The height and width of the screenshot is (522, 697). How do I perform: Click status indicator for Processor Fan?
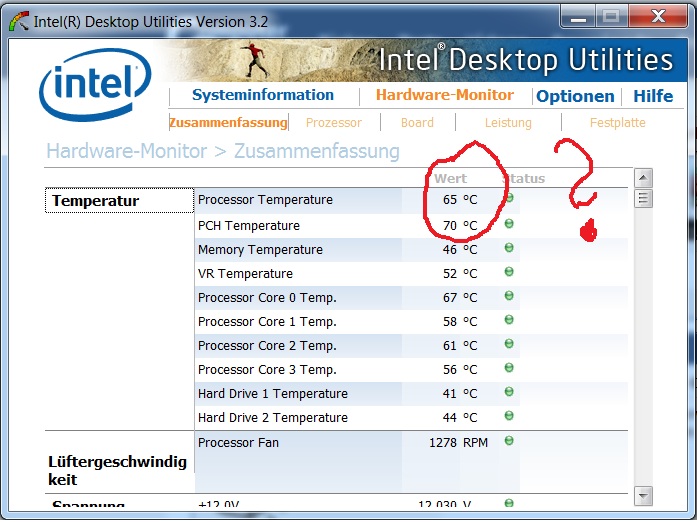(x=509, y=441)
